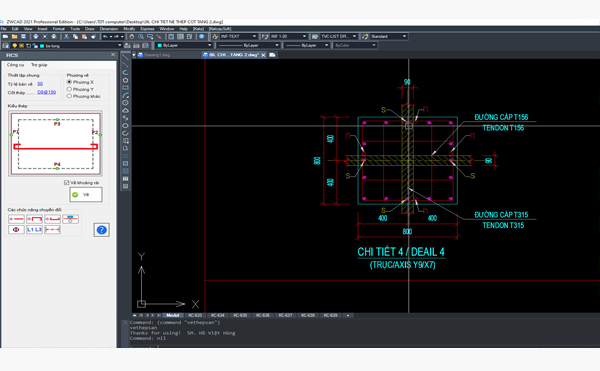Click the Cut scissors icon in toolbar

(x=66, y=37)
